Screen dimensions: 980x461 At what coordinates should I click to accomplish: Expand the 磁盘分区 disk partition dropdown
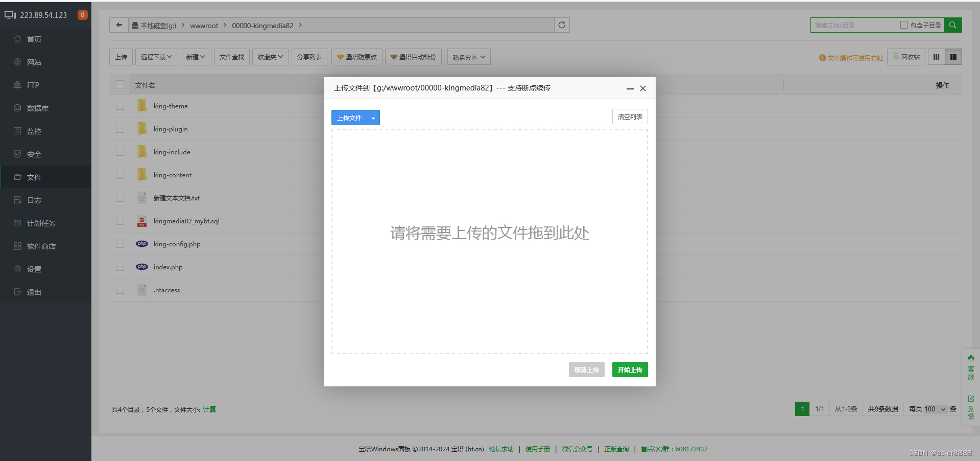tap(469, 57)
